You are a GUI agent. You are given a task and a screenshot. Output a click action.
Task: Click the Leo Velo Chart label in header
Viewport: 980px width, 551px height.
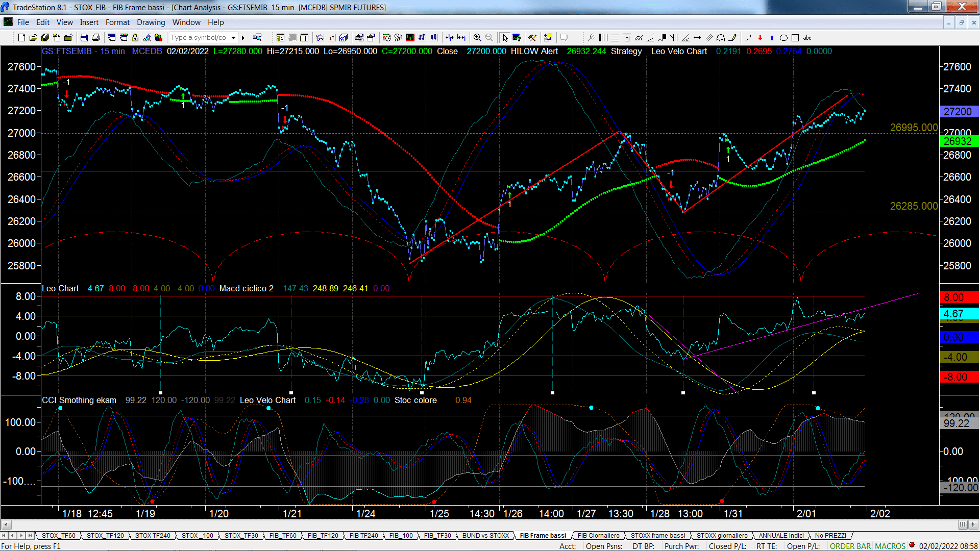(x=679, y=51)
